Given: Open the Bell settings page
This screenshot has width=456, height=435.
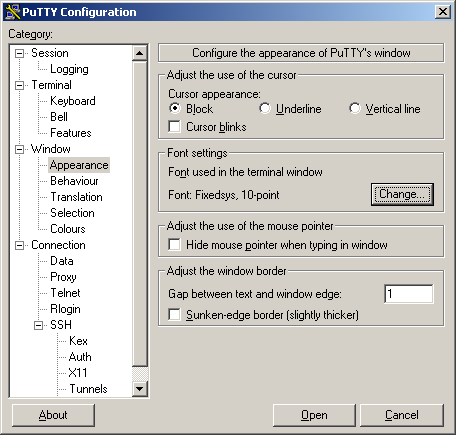Looking at the screenshot, I should point(59,117).
